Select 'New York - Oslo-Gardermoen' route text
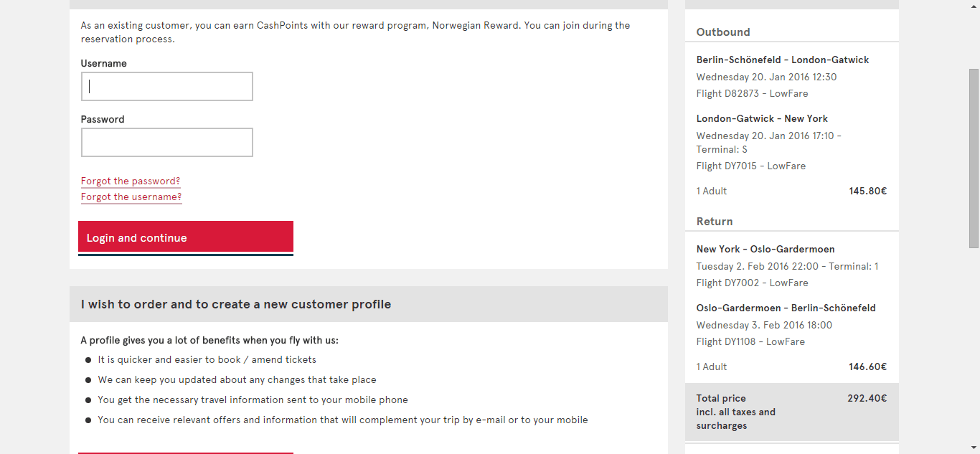 click(765, 250)
